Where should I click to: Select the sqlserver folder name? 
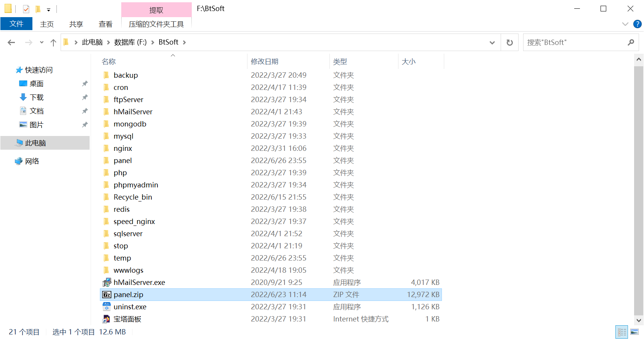coord(128,233)
